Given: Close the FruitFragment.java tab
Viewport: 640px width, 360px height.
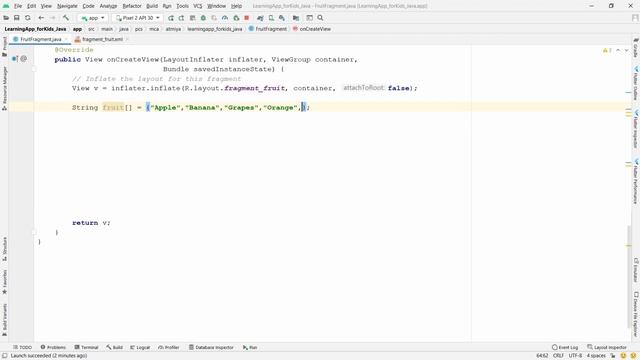Looking at the screenshot, I should [66, 39].
